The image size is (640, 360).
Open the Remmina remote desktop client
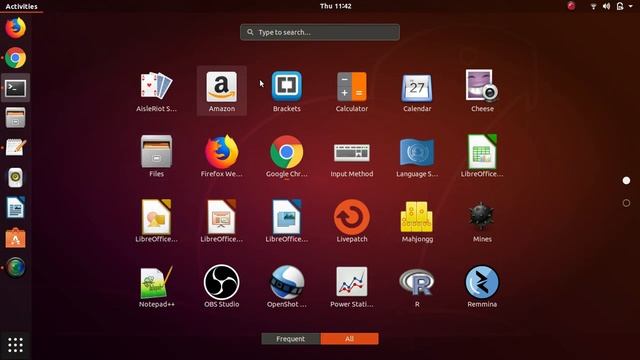pos(482,287)
